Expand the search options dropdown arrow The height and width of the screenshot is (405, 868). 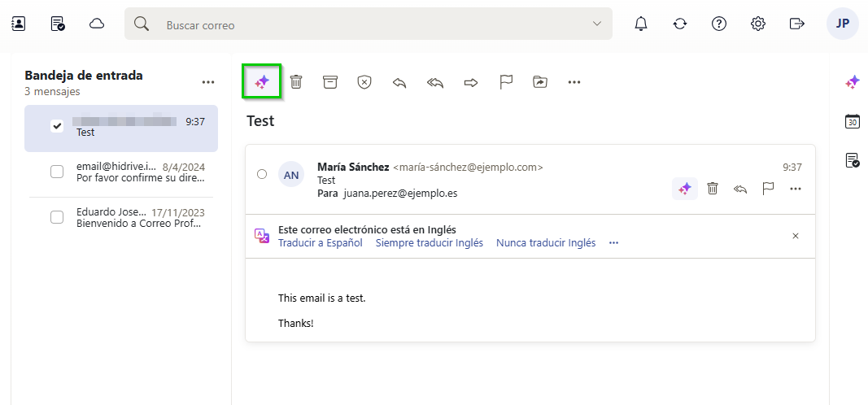tap(597, 24)
